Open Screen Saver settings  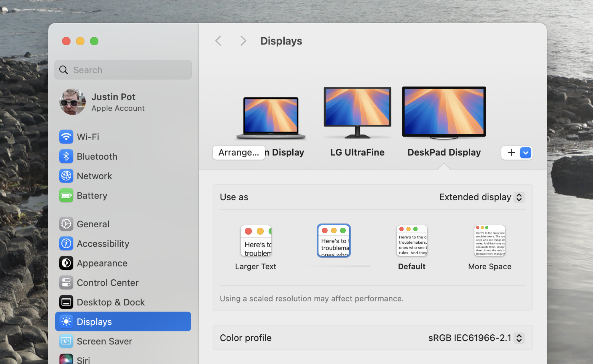104,341
